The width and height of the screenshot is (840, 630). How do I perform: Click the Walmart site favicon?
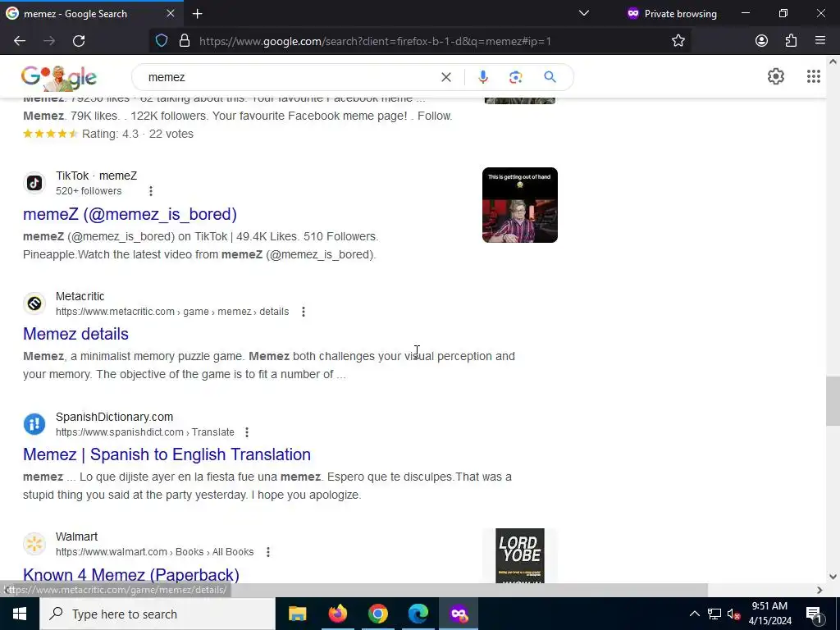coord(34,545)
